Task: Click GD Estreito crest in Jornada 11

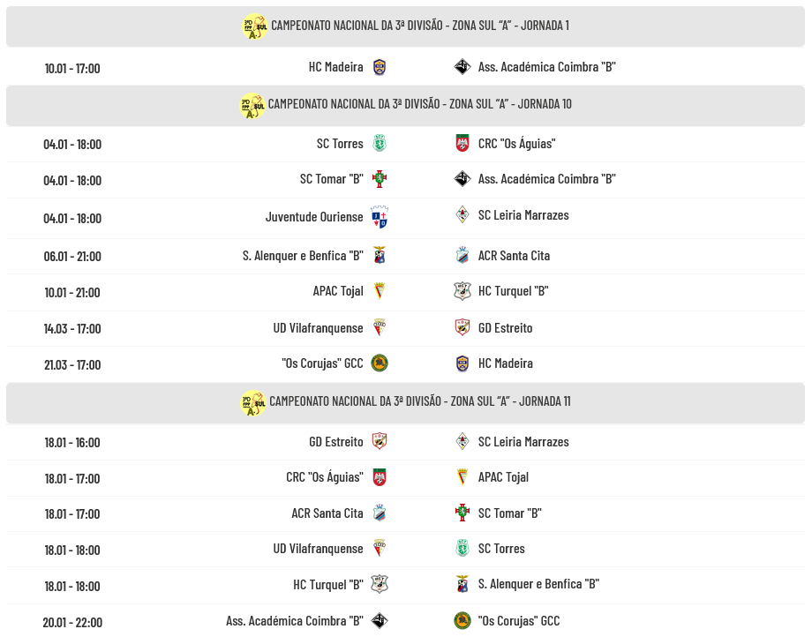Action: (380, 442)
